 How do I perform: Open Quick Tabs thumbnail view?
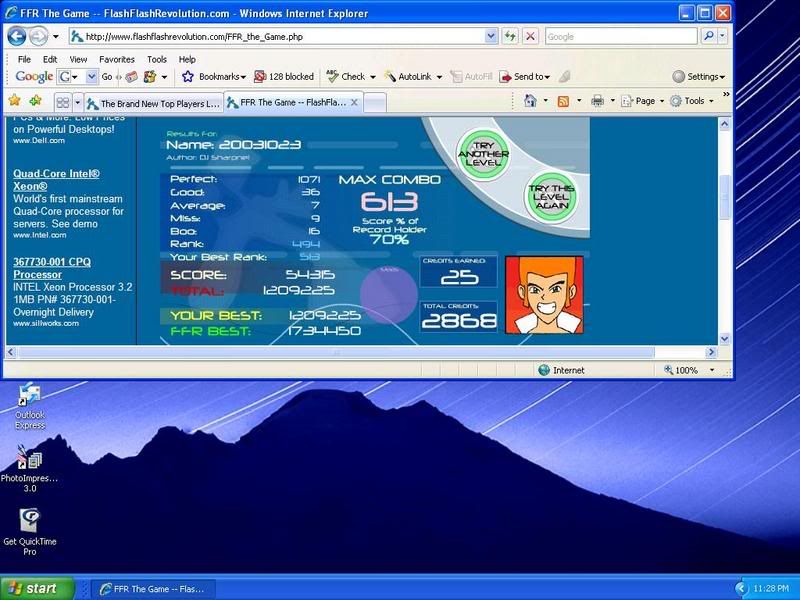tap(63, 103)
